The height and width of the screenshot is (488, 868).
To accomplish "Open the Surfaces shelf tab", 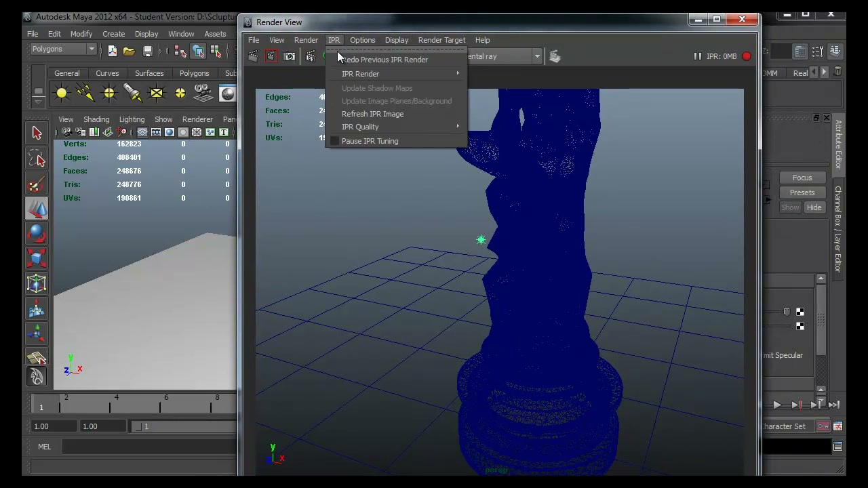I will click(x=149, y=73).
